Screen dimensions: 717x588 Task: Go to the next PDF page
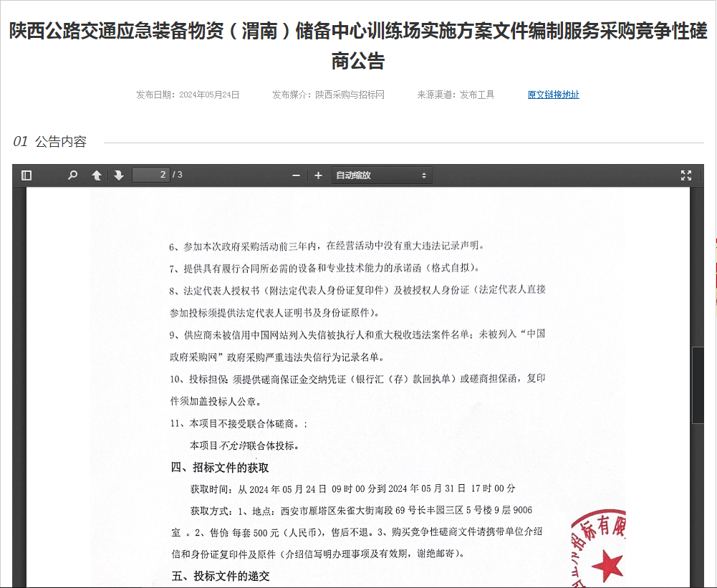(x=119, y=175)
